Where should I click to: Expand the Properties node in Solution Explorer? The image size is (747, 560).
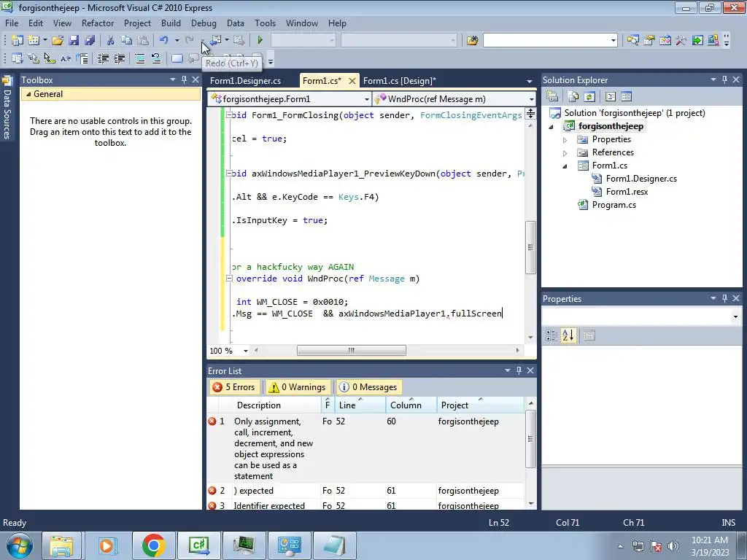pyautogui.click(x=565, y=140)
